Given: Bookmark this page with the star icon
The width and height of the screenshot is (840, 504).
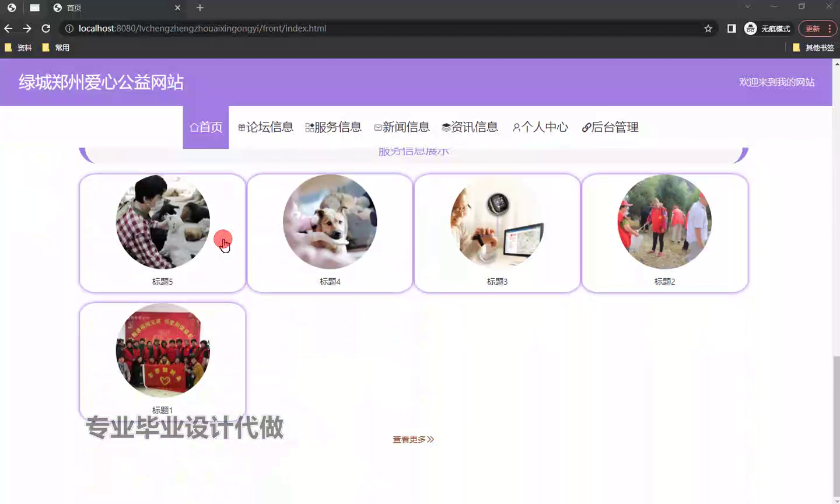Looking at the screenshot, I should pyautogui.click(x=708, y=29).
